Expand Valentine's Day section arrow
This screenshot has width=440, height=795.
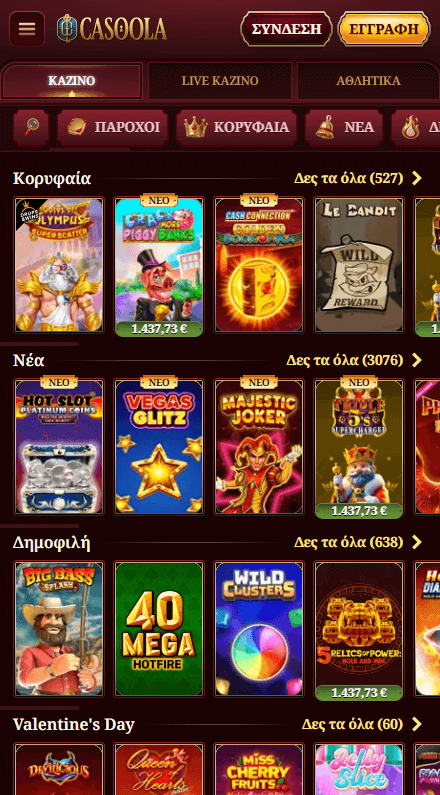coord(417,725)
